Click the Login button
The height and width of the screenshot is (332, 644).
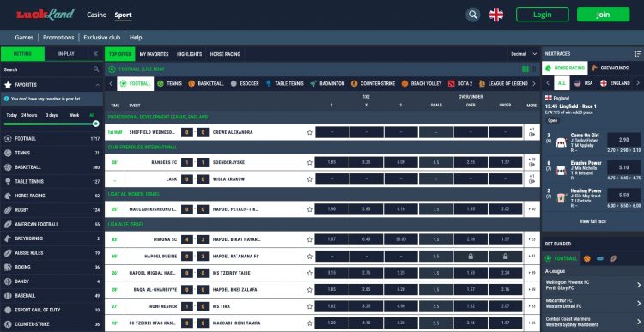pyautogui.click(x=543, y=15)
